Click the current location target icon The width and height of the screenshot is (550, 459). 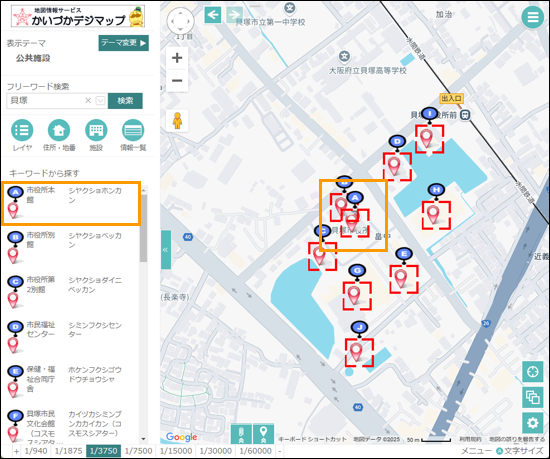pos(532,371)
